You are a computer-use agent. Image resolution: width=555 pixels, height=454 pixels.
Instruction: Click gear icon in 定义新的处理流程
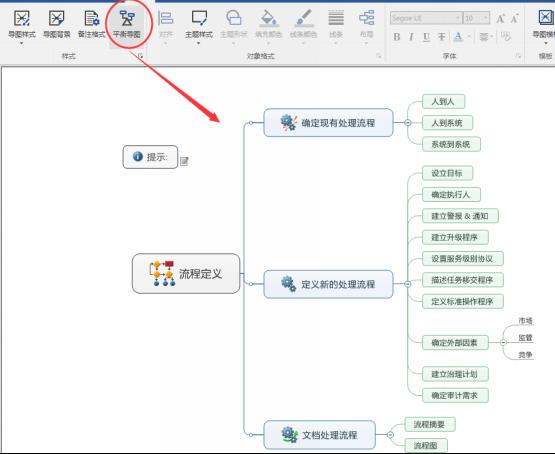tap(289, 284)
